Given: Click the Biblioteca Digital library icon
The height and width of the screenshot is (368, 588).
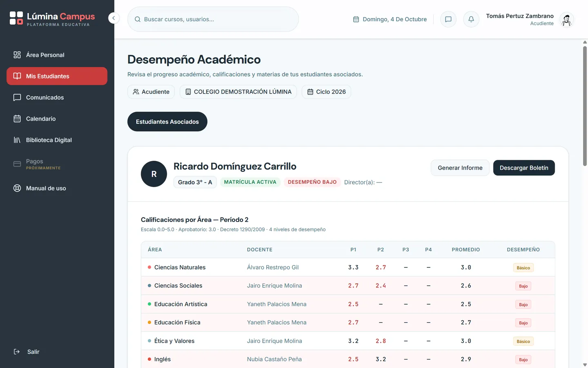Looking at the screenshot, I should coord(17,140).
